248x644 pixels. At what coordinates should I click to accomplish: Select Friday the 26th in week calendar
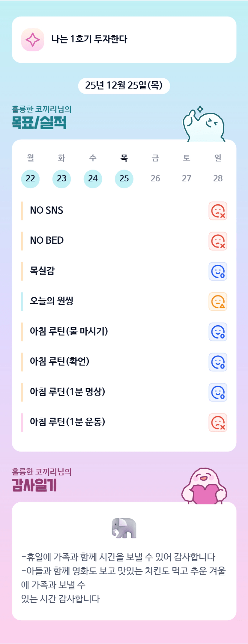coord(155,179)
